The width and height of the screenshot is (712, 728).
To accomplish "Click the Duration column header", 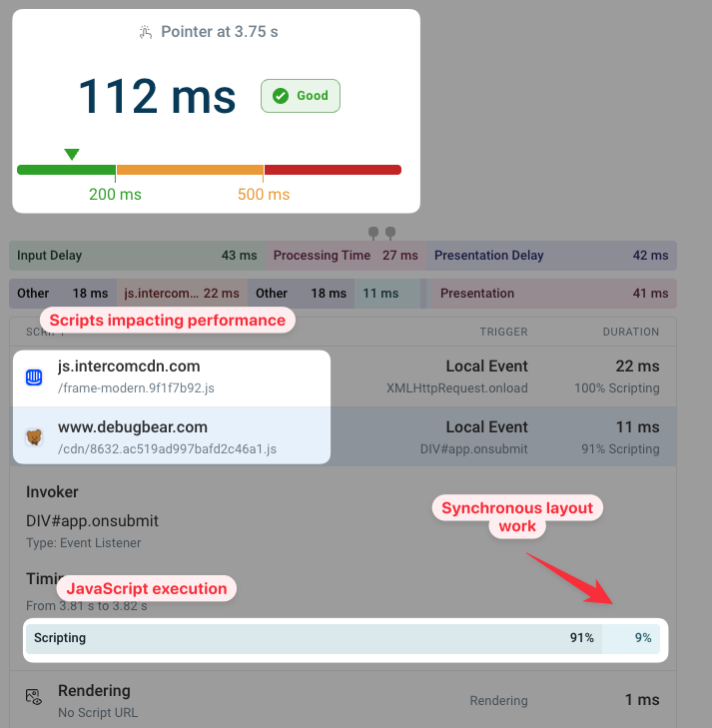I will tap(630, 332).
